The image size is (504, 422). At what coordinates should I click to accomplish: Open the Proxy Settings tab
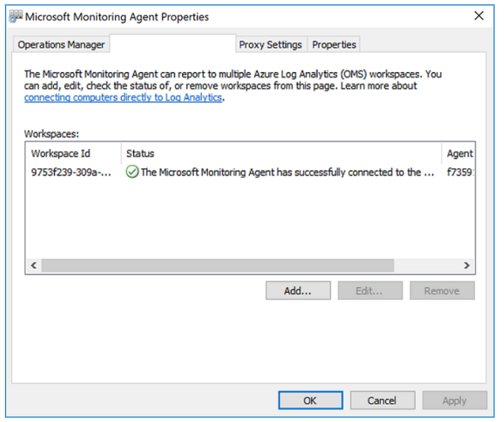pos(271,45)
